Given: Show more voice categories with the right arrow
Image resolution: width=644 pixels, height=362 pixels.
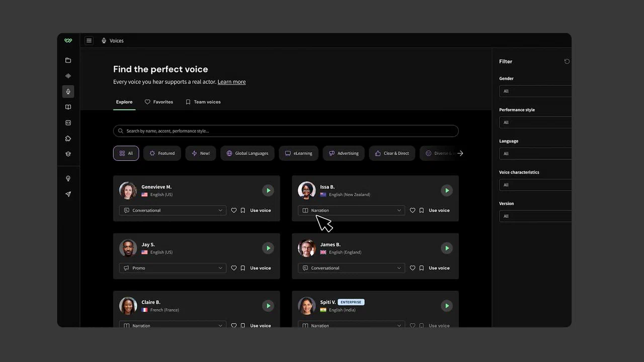Looking at the screenshot, I should click(x=460, y=153).
